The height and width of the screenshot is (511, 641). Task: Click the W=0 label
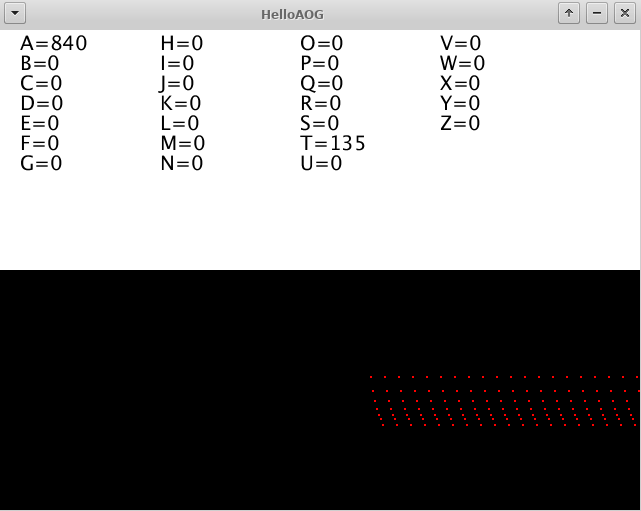[463, 64]
